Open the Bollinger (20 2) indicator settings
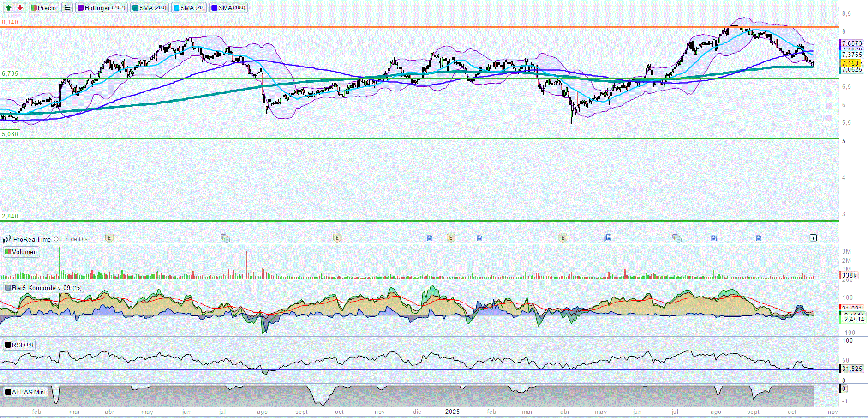Viewport: 868px width, 418px height. click(101, 8)
